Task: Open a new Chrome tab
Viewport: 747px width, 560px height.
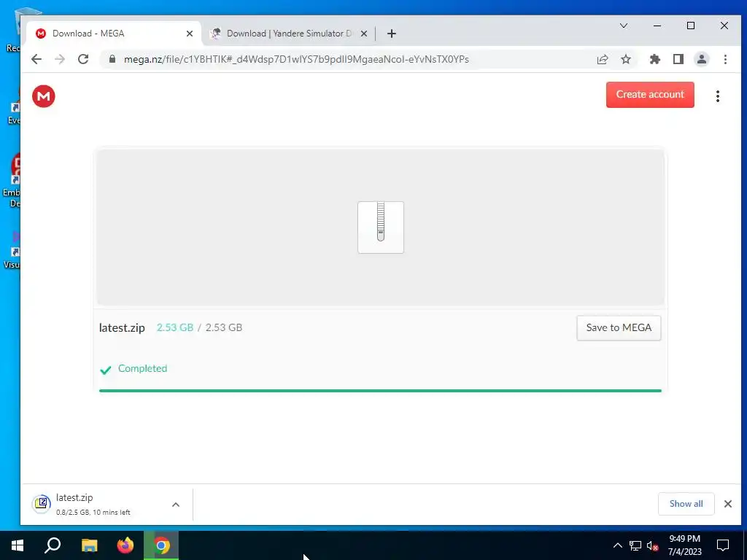Action: click(x=391, y=34)
